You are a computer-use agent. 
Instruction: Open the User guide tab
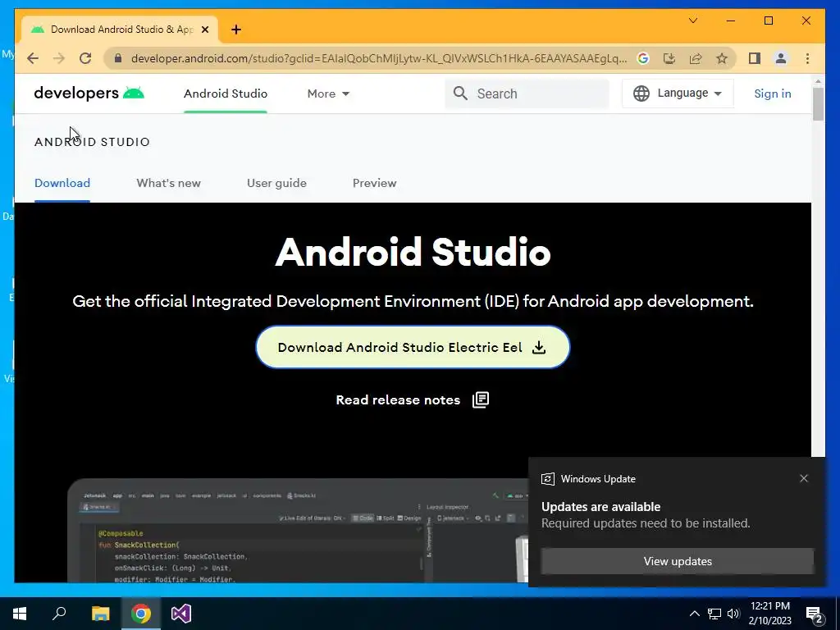[x=276, y=183]
